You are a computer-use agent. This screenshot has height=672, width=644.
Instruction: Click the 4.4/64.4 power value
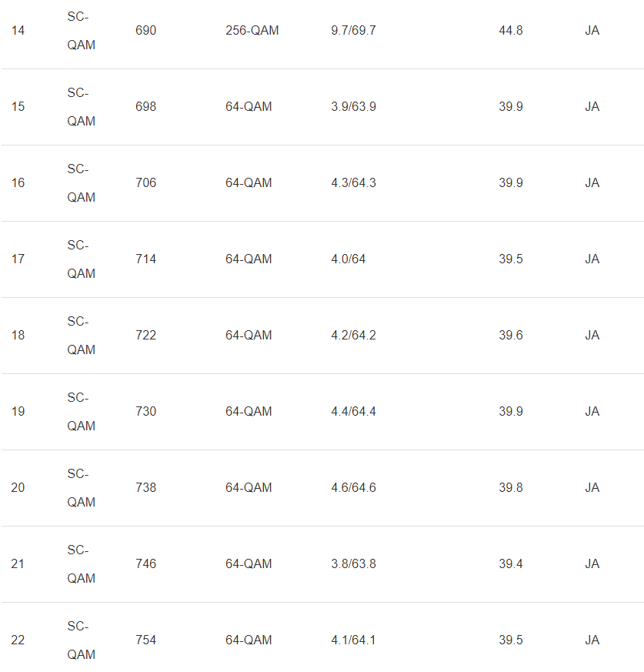tap(353, 412)
